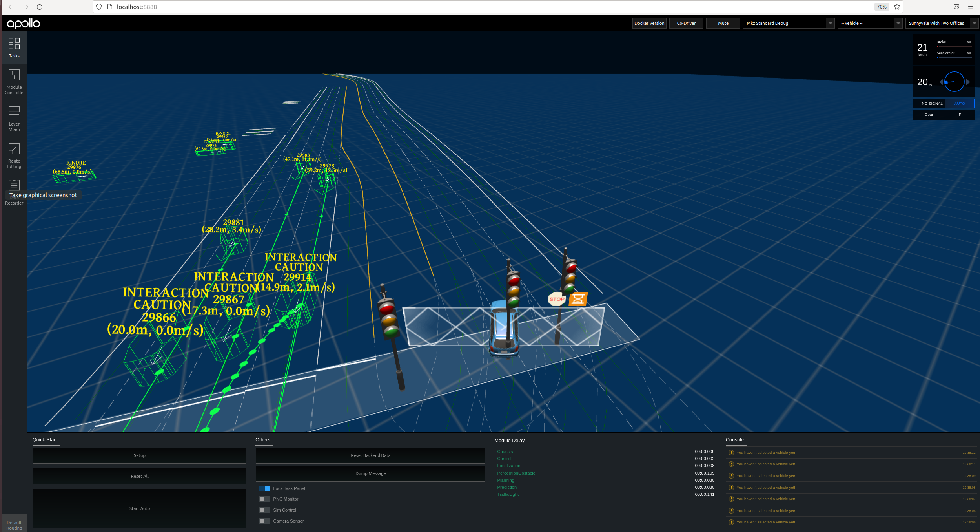Turn on the Sim Control switch

pos(265,510)
